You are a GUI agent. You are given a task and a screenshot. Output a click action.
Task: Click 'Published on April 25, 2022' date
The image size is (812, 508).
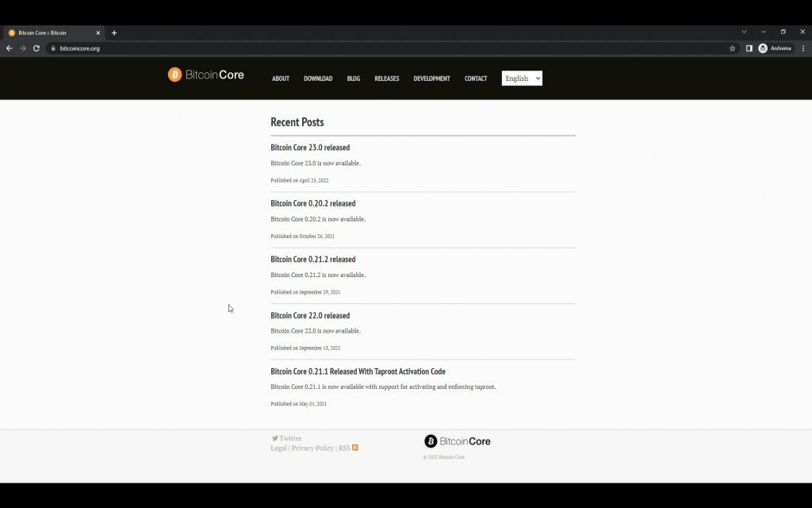[x=299, y=180]
